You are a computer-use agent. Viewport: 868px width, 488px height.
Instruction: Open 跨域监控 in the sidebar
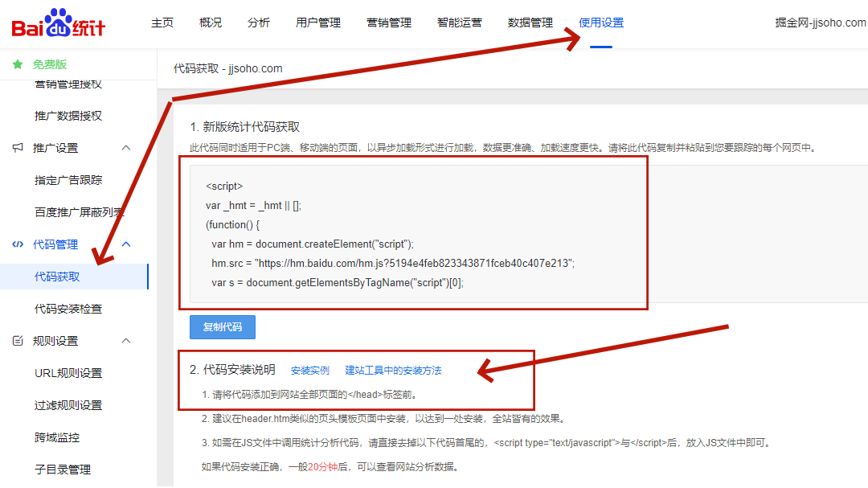(57, 437)
